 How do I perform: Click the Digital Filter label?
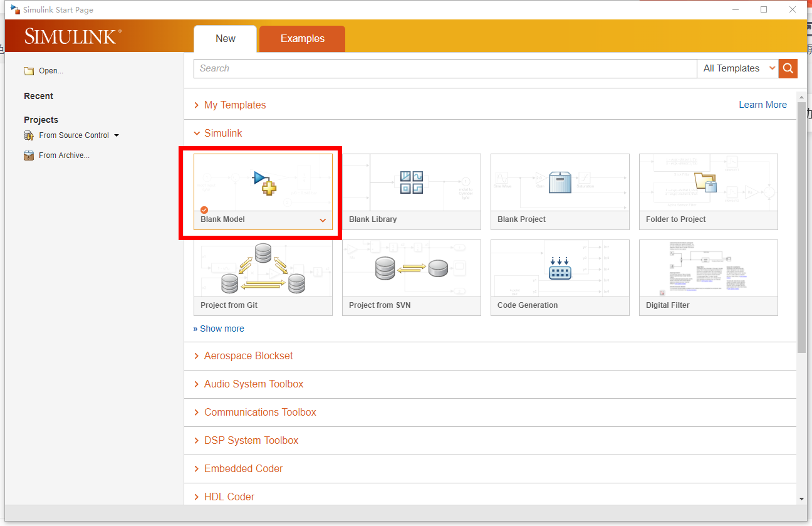[x=667, y=305]
